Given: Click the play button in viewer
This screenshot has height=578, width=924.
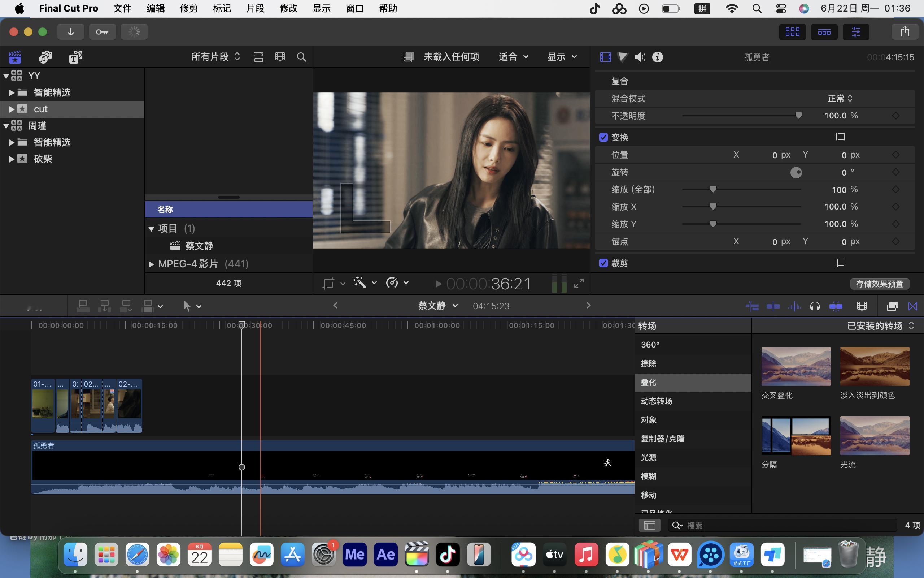Looking at the screenshot, I should 438,284.
